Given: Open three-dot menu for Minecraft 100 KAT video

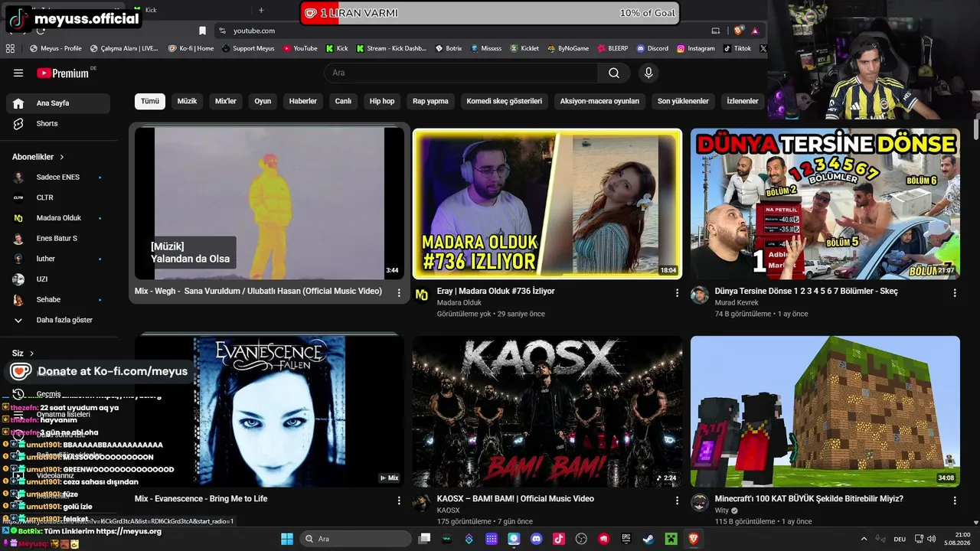Looking at the screenshot, I should [x=955, y=500].
